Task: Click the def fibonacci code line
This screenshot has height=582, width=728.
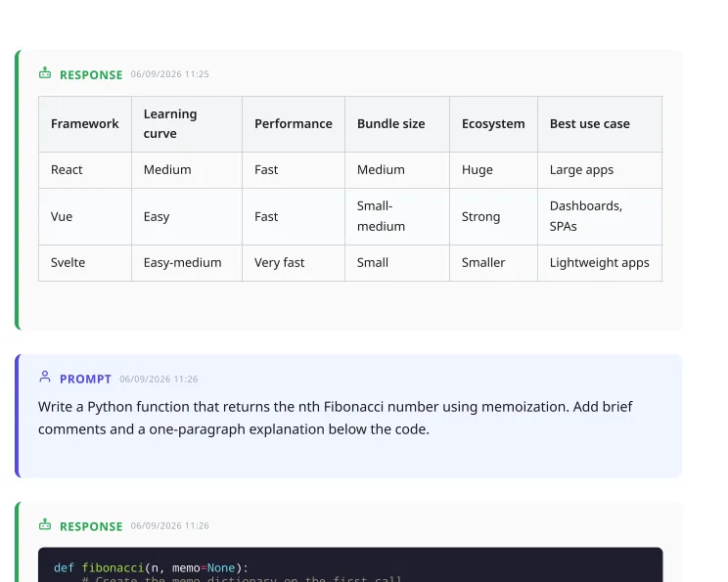Action: (151, 568)
